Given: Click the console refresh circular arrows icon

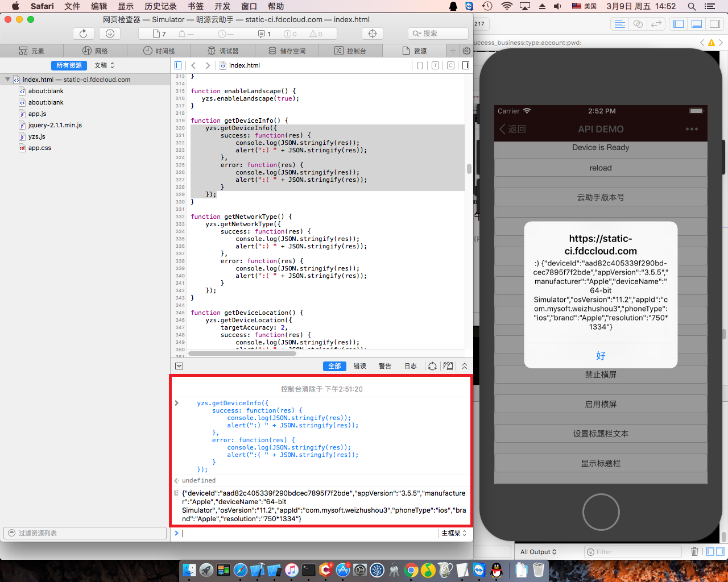Looking at the screenshot, I should click(x=432, y=366).
